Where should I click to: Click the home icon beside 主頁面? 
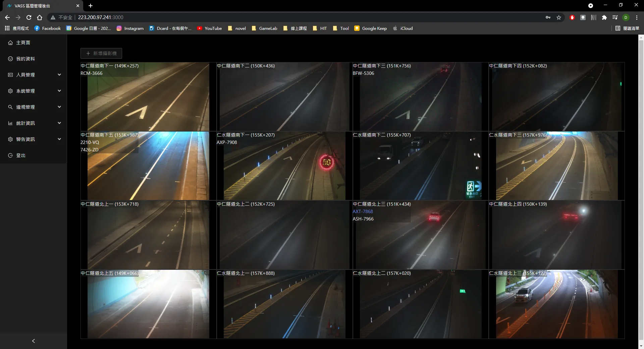(10, 43)
